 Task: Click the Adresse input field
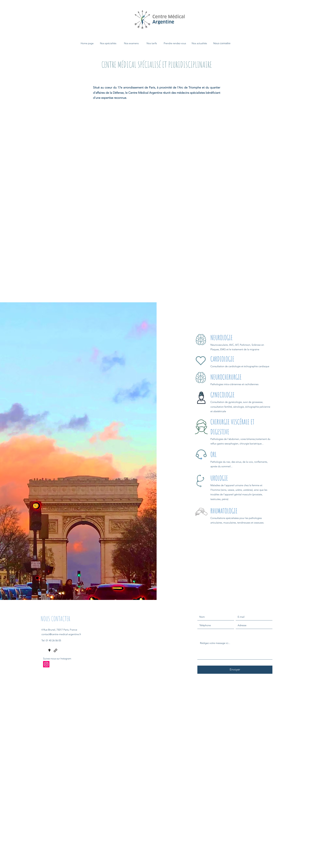tap(254, 625)
